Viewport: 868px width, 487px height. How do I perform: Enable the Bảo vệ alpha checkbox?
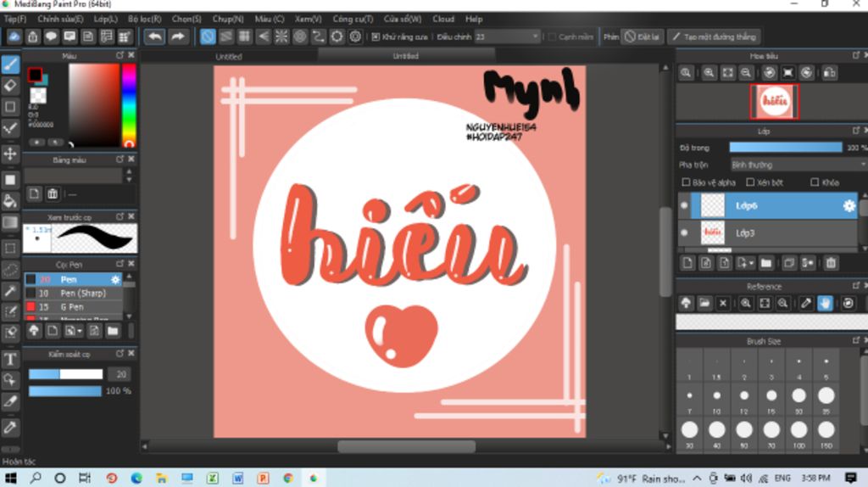[x=686, y=182]
